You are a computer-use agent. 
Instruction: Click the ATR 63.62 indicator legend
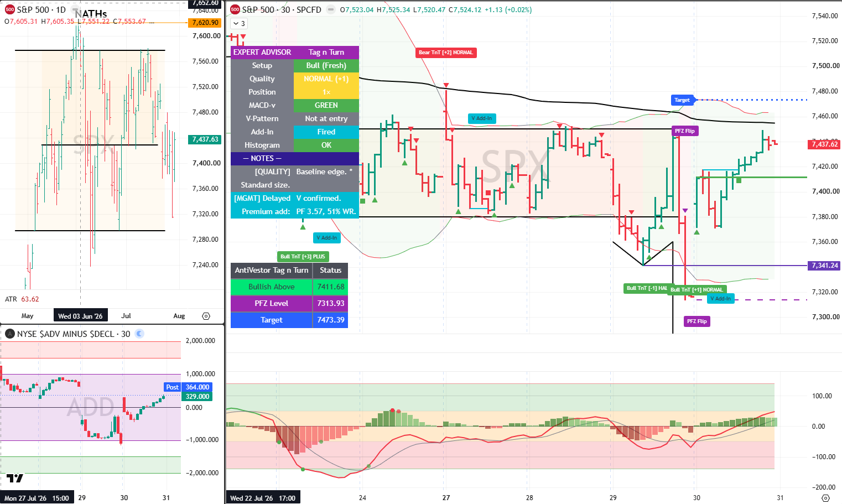click(22, 299)
